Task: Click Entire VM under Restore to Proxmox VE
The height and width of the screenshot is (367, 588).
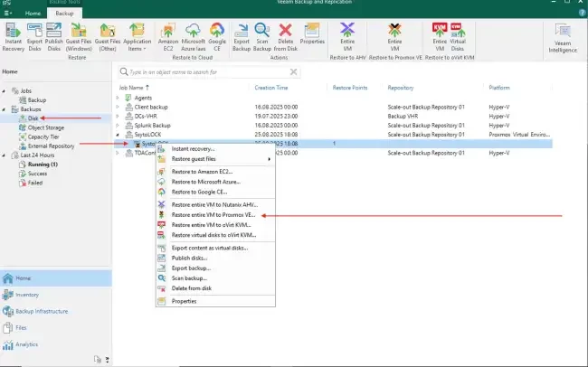Action: pyautogui.click(x=395, y=37)
